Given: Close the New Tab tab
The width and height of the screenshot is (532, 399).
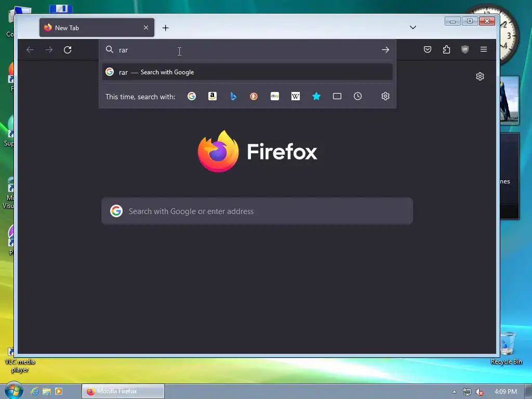Looking at the screenshot, I should point(146,28).
